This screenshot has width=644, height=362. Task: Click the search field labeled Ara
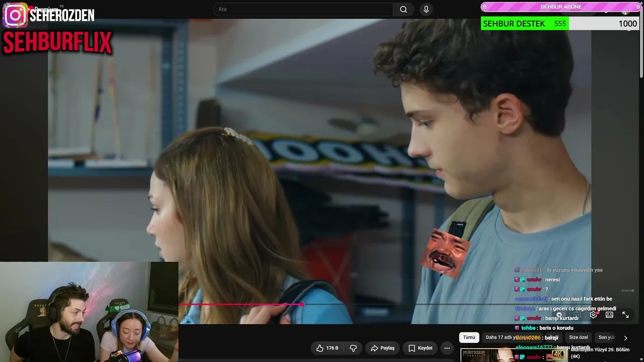303,10
